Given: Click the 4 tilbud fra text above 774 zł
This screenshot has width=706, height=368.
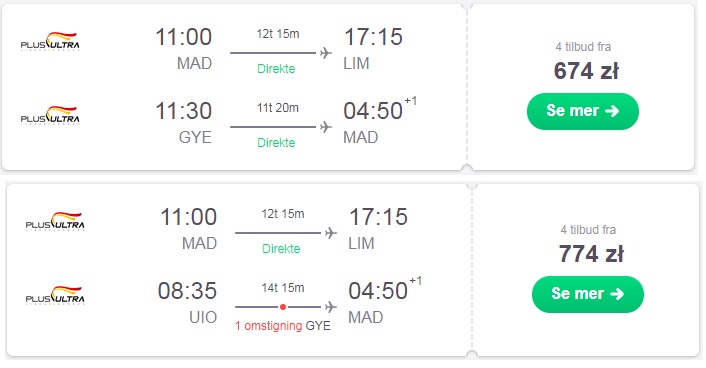Looking at the screenshot, I should coord(588,230).
